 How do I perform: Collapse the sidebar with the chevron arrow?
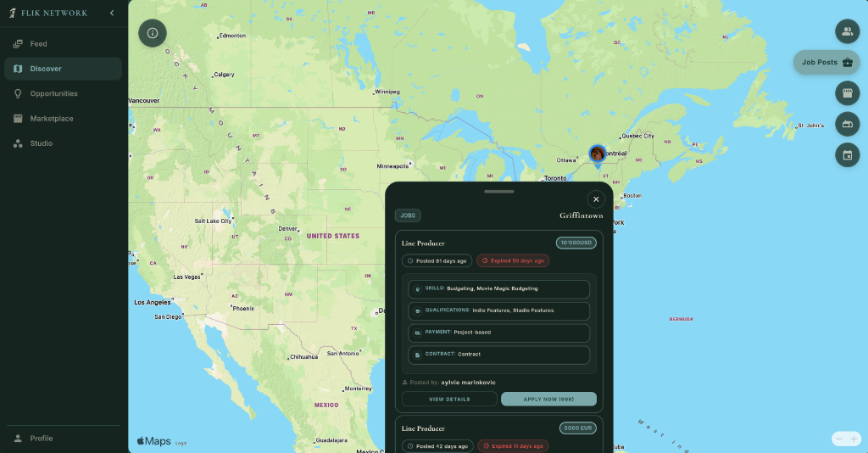pyautogui.click(x=112, y=13)
